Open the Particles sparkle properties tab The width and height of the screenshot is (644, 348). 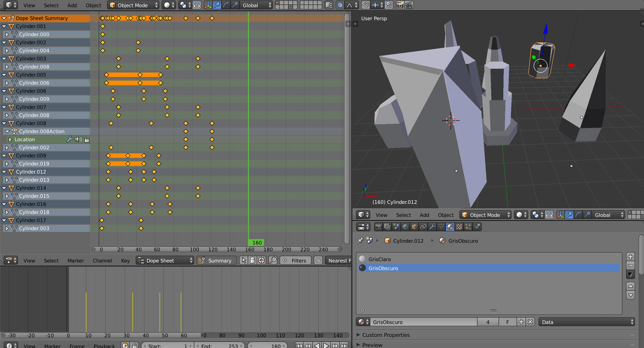[x=468, y=227]
